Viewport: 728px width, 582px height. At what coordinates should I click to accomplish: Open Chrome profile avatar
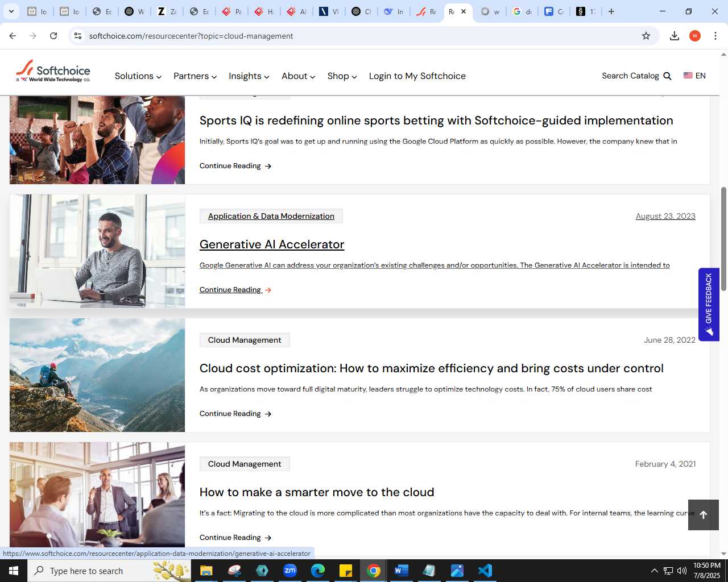[x=695, y=36]
